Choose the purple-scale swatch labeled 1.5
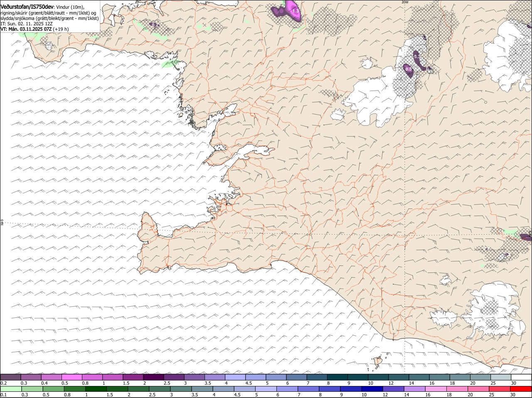The image size is (532, 398). (133, 377)
